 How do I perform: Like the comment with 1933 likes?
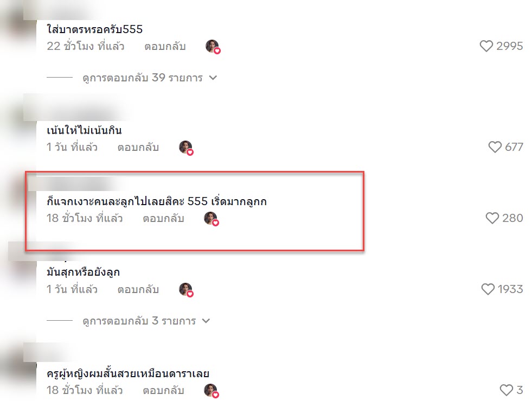488,289
